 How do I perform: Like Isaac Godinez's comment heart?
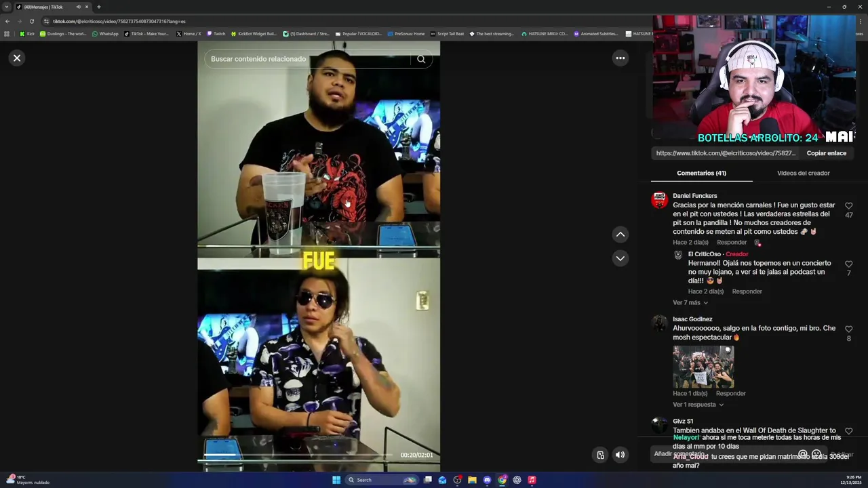coord(848,329)
